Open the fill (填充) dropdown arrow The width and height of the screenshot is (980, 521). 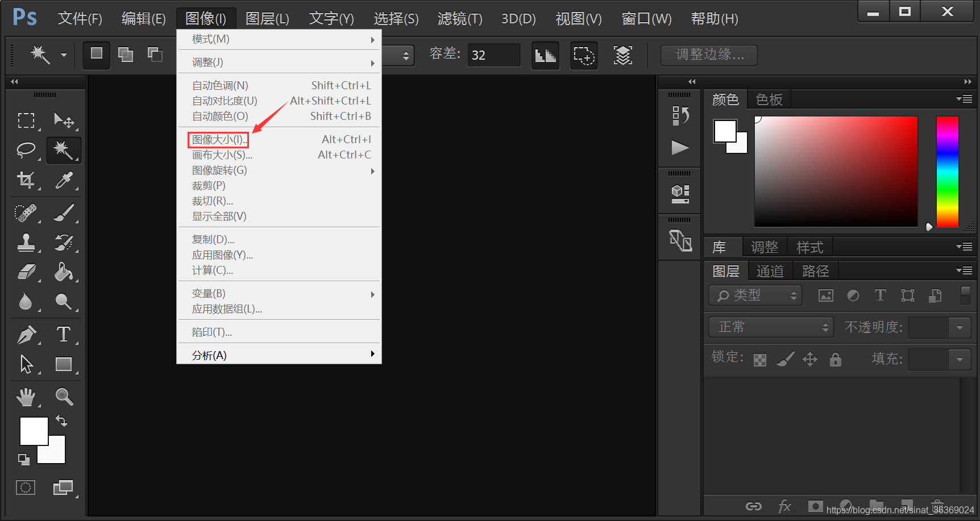(960, 359)
